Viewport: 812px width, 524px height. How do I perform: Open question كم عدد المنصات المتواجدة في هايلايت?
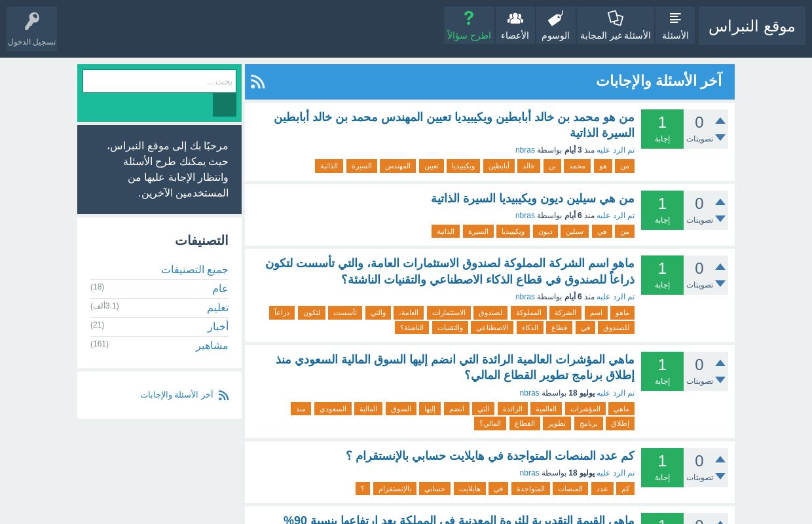click(x=490, y=456)
